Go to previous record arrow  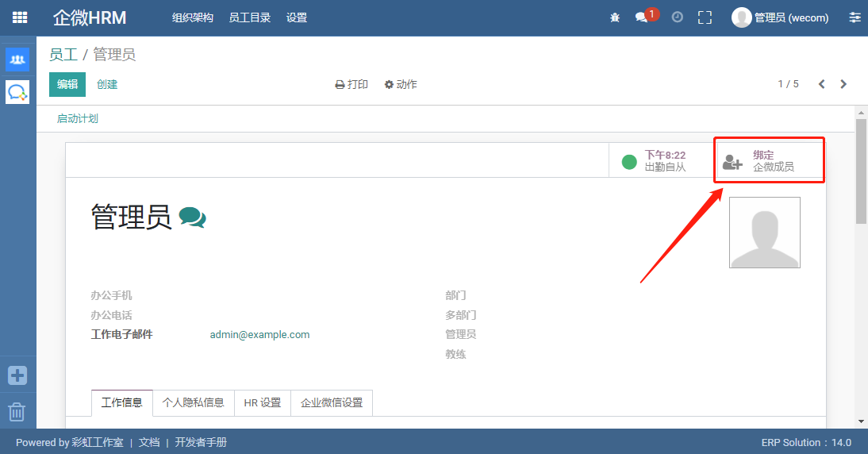(x=821, y=84)
